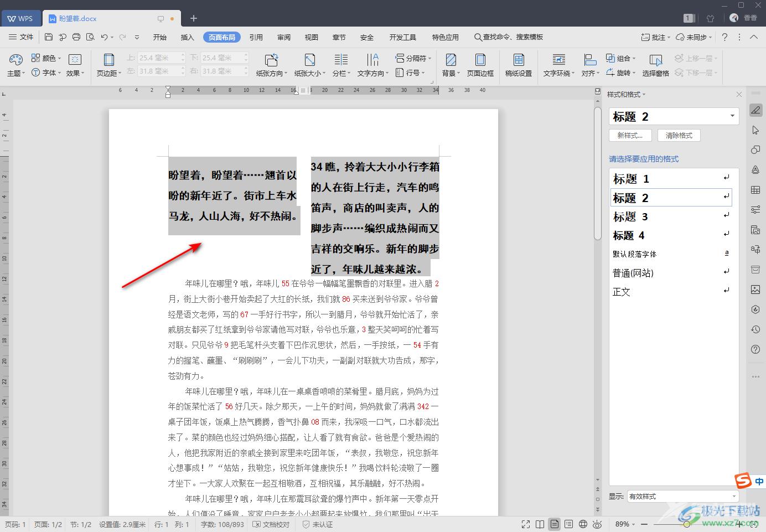The height and width of the screenshot is (532, 766).
Task: Click the document vertical scrollbar
Action: pos(598,173)
